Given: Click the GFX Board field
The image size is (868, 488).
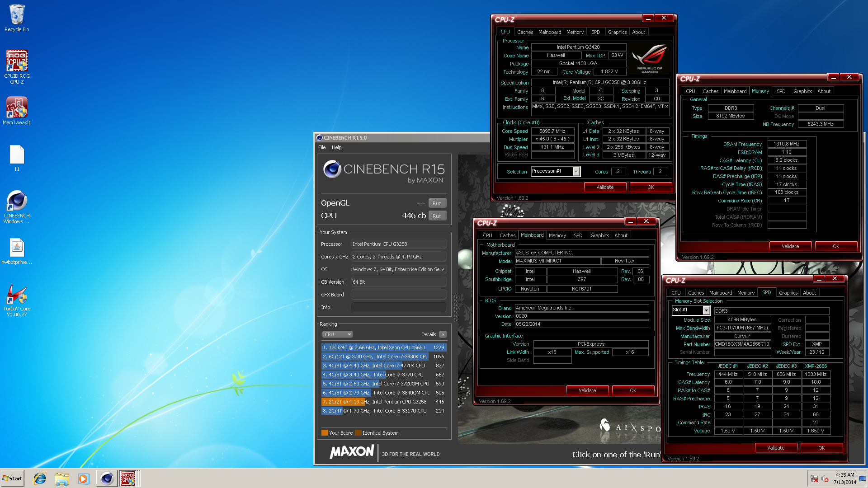Looking at the screenshot, I should (x=399, y=295).
